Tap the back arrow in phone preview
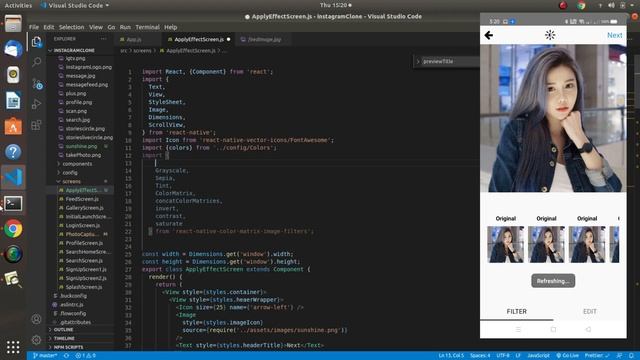This screenshot has width=640, height=360. (489, 35)
